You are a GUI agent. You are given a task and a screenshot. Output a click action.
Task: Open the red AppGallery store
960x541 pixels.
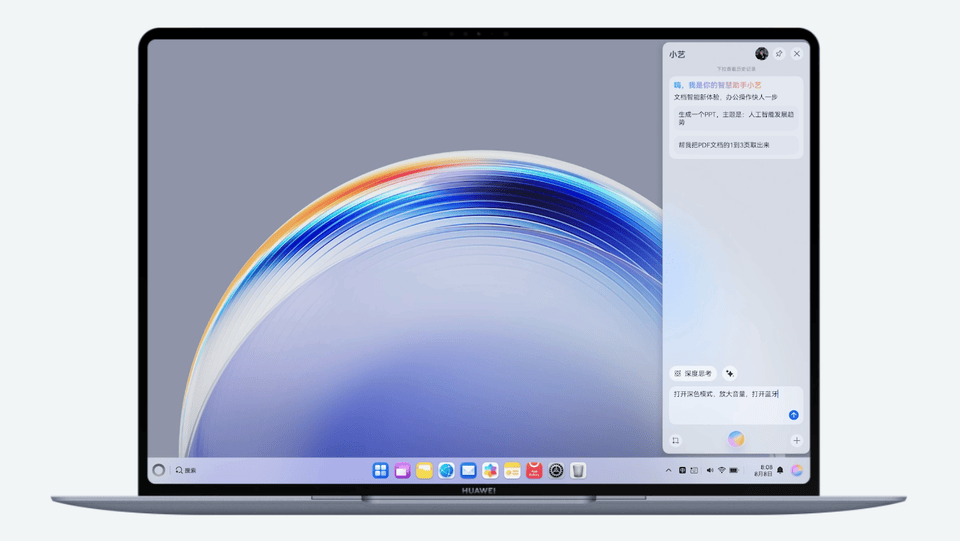pyautogui.click(x=534, y=470)
